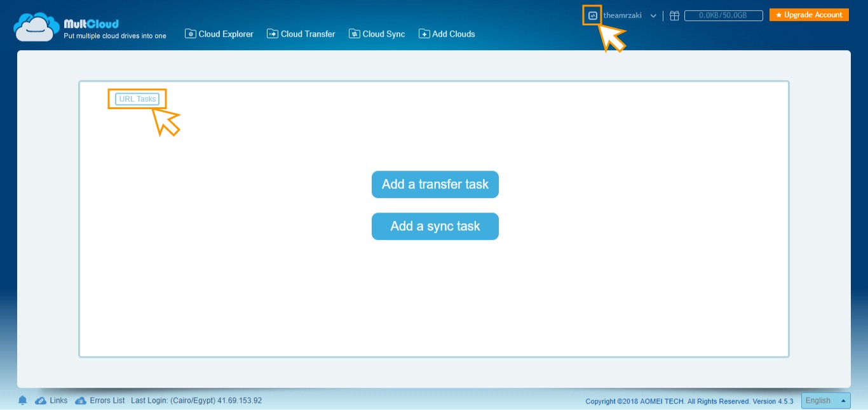Open Cloud Sync menu
Viewport: 868px width, 410px height.
(377, 34)
